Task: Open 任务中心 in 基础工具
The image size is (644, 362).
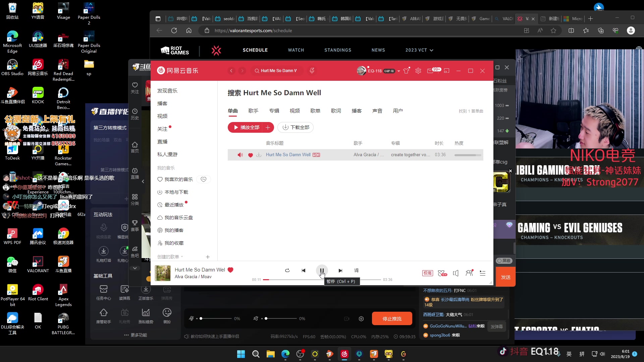Action: click(103, 292)
